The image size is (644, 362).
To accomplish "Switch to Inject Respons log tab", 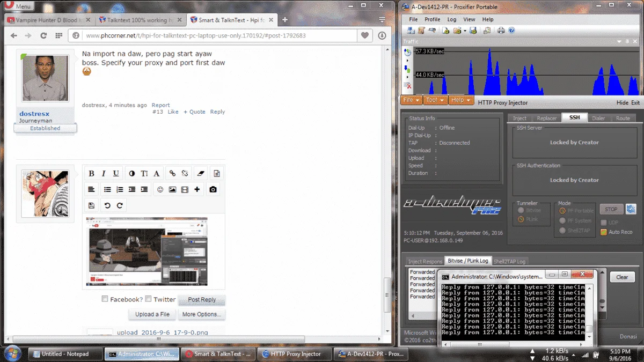I will point(426,261).
